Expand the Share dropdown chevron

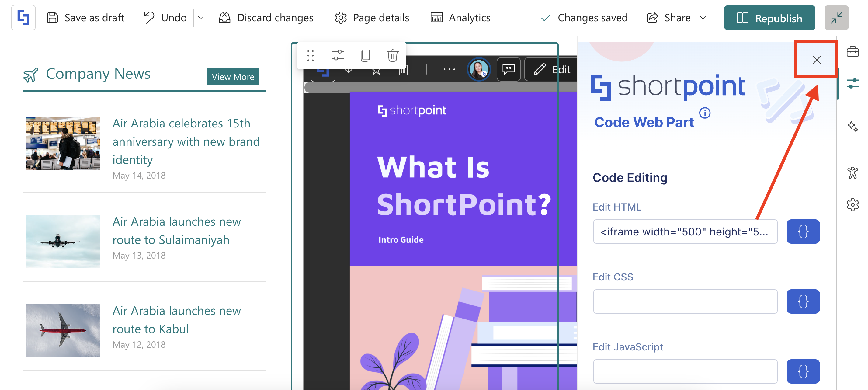tap(703, 18)
